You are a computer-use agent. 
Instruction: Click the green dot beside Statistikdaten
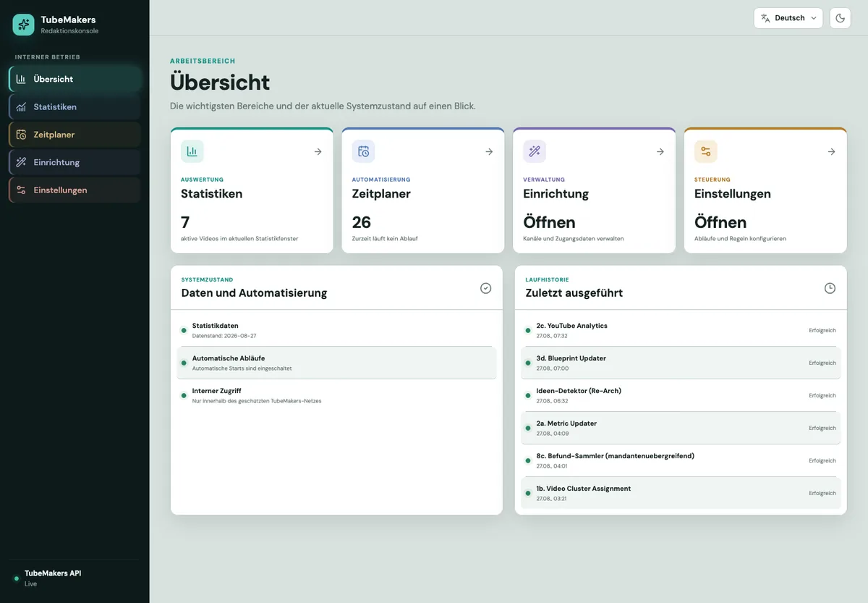tap(184, 330)
